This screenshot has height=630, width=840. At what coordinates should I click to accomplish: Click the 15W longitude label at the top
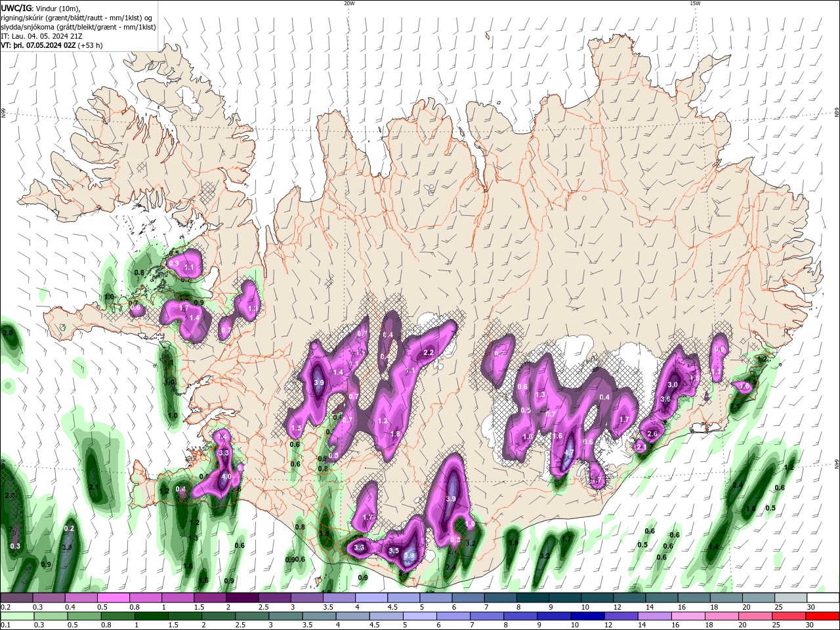tap(695, 3)
